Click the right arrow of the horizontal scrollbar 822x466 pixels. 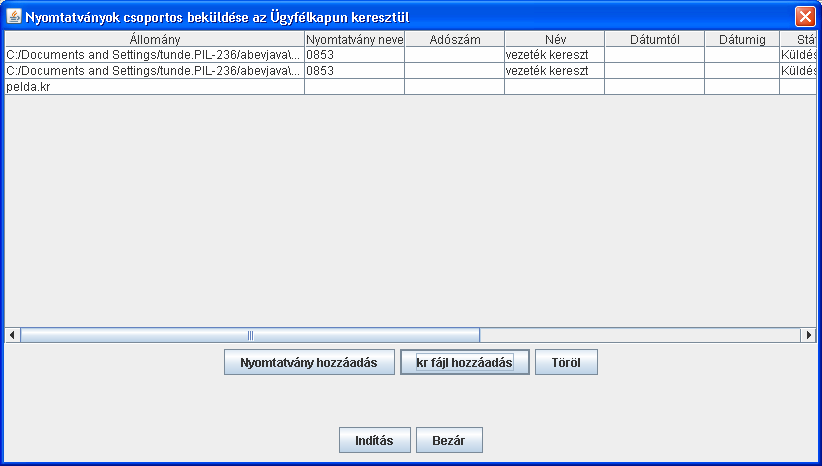click(x=808, y=334)
